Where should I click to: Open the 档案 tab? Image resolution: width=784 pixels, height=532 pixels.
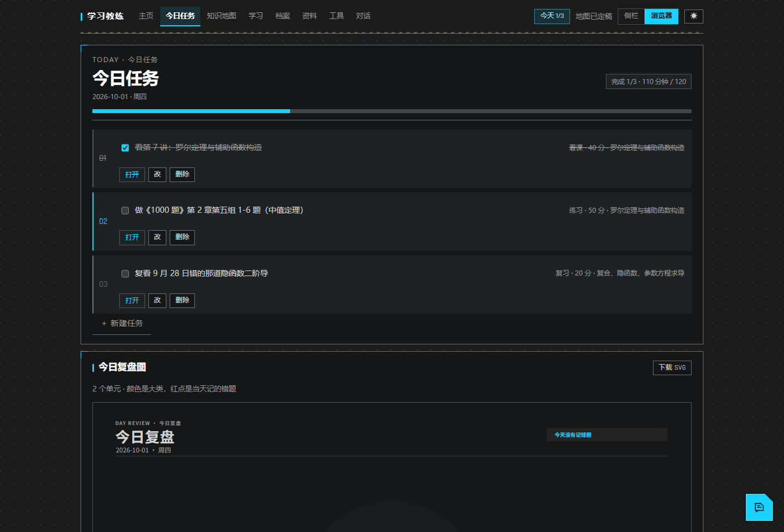(283, 16)
